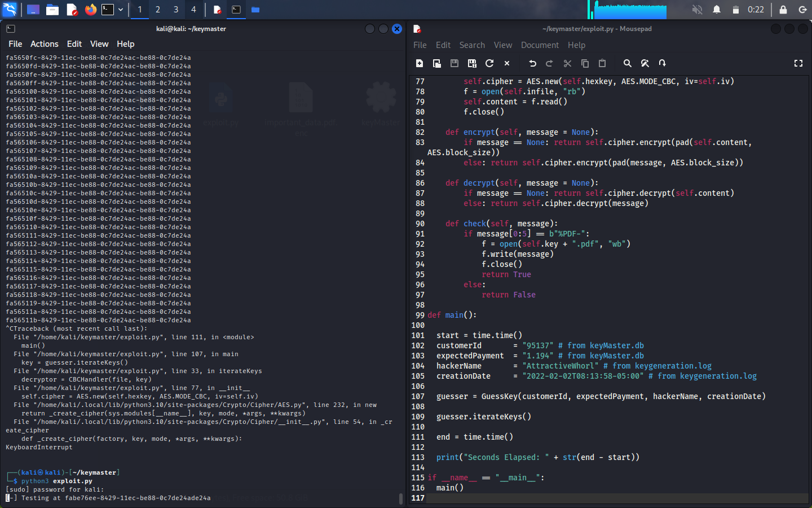Click the 0:22 panel clock
Image resolution: width=812 pixels, height=508 pixels.
point(756,10)
